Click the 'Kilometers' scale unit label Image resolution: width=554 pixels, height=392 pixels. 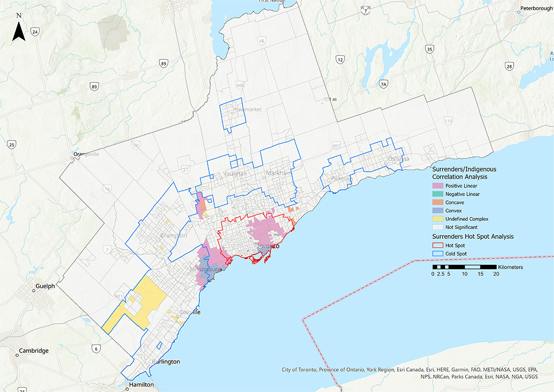point(510,267)
